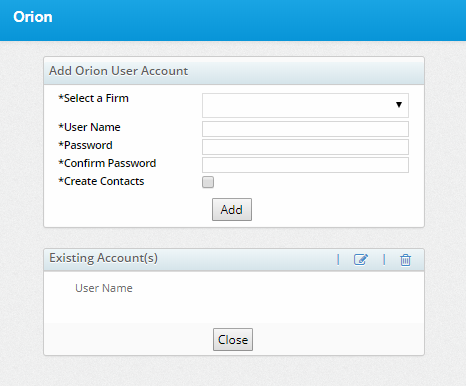466x386 pixels.
Task: Click the delete account trash icon
Action: pyautogui.click(x=405, y=260)
